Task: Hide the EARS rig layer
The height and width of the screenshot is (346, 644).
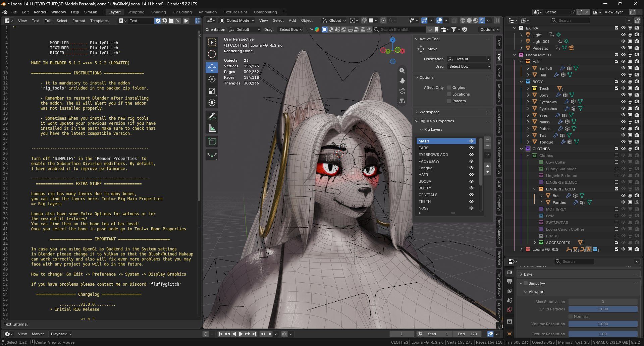Action: 471,148
